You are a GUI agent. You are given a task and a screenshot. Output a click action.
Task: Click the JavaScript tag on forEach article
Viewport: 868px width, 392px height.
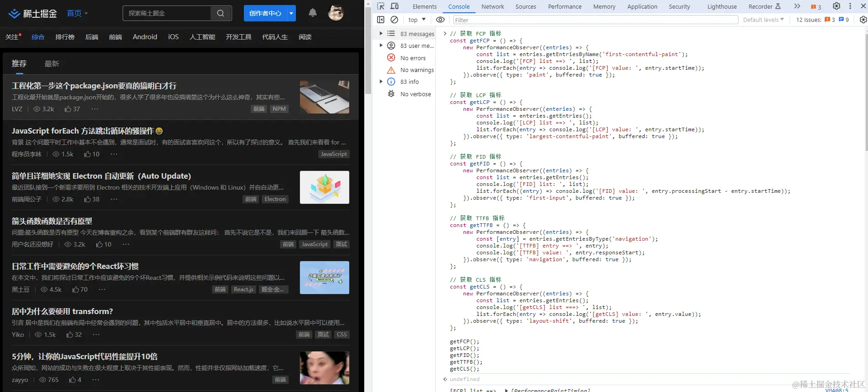334,154
